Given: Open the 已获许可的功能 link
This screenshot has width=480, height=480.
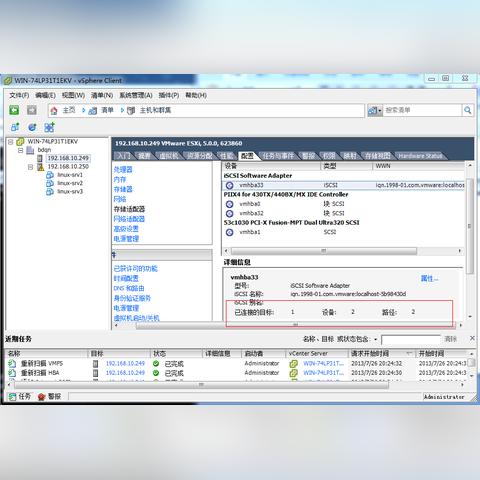Looking at the screenshot, I should (x=136, y=269).
